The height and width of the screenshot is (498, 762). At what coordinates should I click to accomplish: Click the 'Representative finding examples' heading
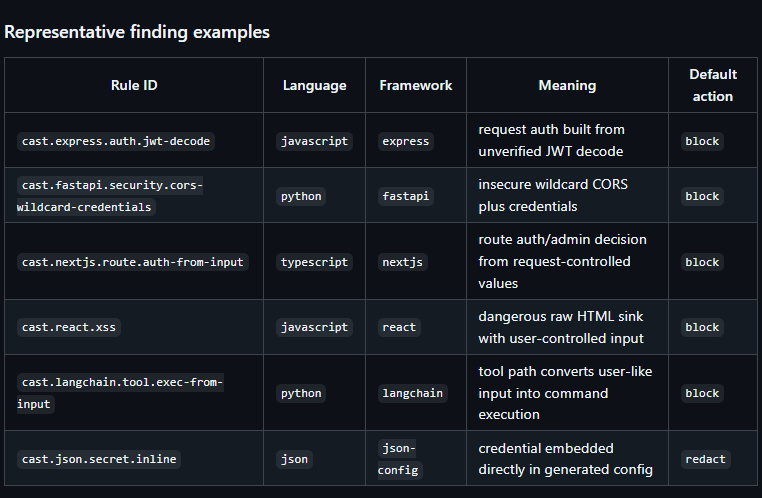tap(137, 32)
